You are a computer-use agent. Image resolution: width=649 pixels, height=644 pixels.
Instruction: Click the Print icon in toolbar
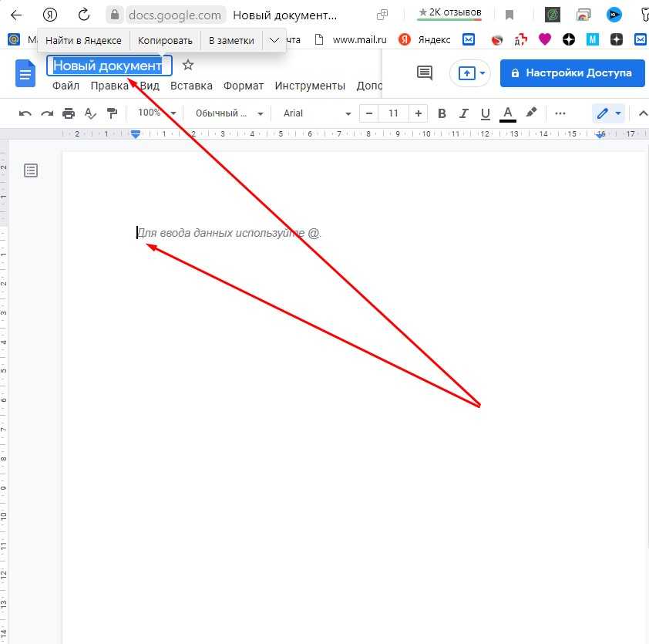(x=69, y=113)
